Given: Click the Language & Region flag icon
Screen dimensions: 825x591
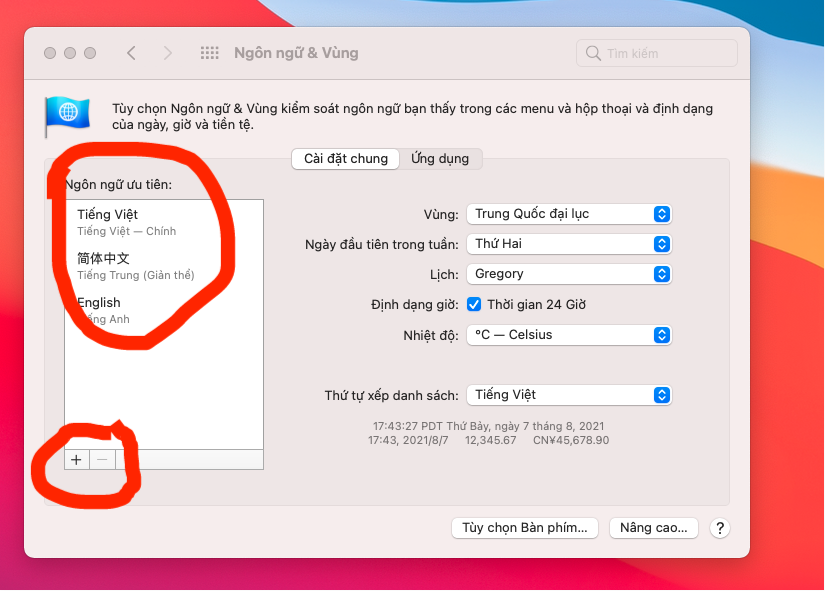Looking at the screenshot, I should [67, 116].
